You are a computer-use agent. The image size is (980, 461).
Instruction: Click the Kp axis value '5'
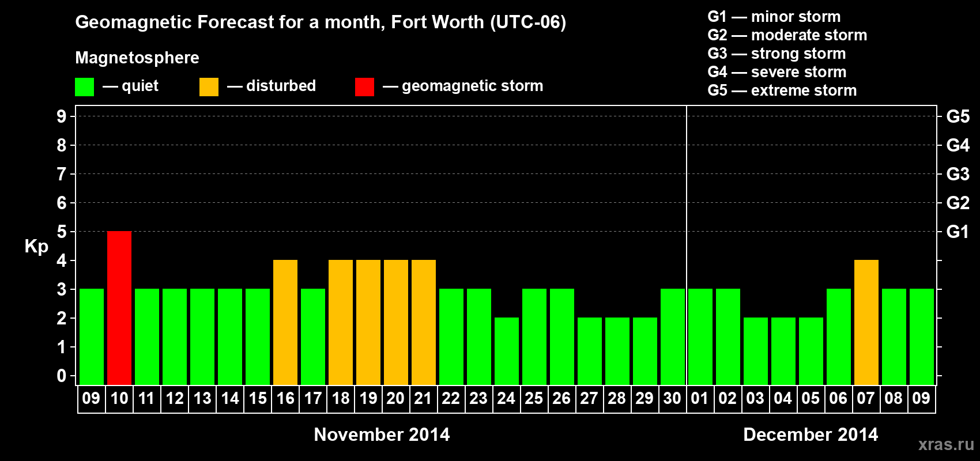pyautogui.click(x=62, y=232)
